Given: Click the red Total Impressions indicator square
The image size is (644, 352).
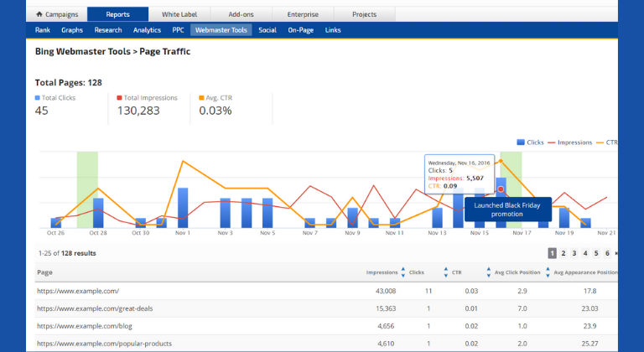Looking at the screenshot, I should point(120,98).
